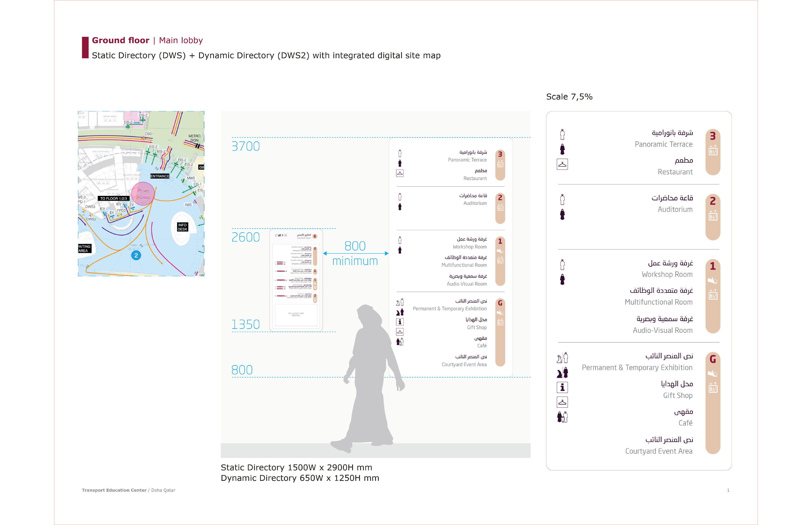The image size is (812, 525).
Task: Click the elevator icon under the large G badge
Action: [x=713, y=388]
